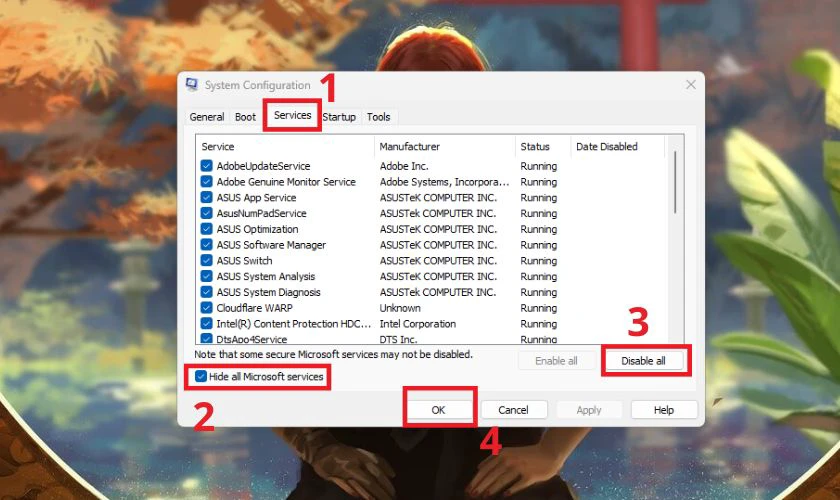Uncheck the ASUS App Service checkbox
840x500 pixels.
click(x=206, y=197)
